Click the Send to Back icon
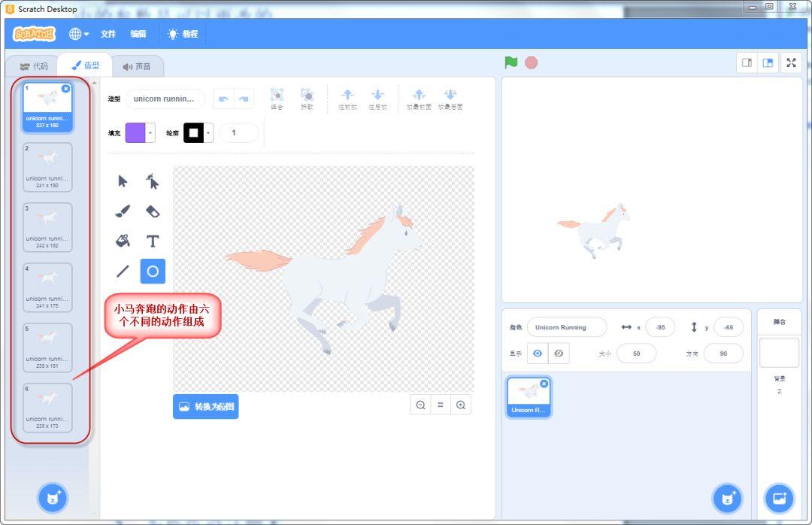Screen dimensions: 812x525 (x=450, y=98)
